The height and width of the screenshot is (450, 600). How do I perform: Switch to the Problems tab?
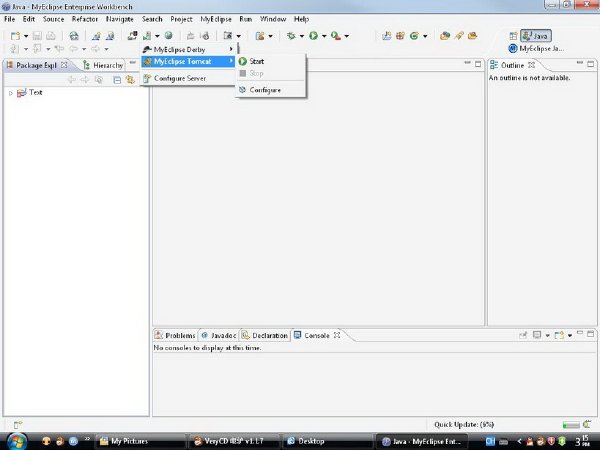(175, 336)
